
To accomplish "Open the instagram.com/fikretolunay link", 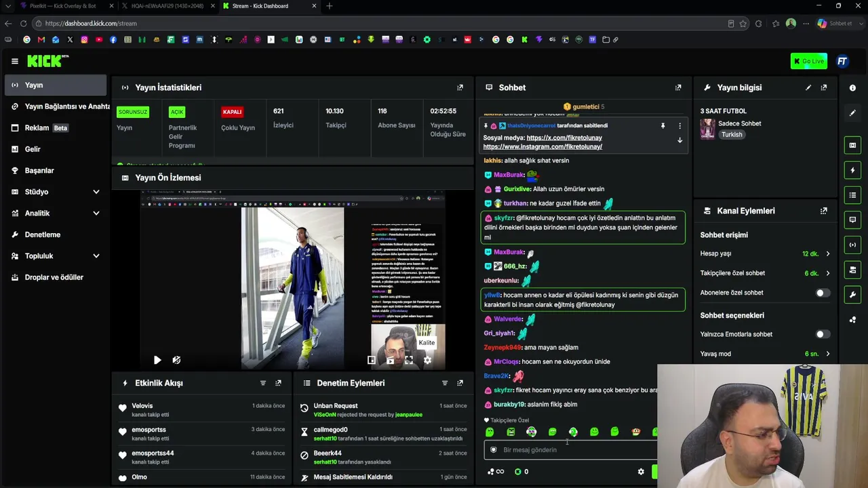I will (542, 146).
